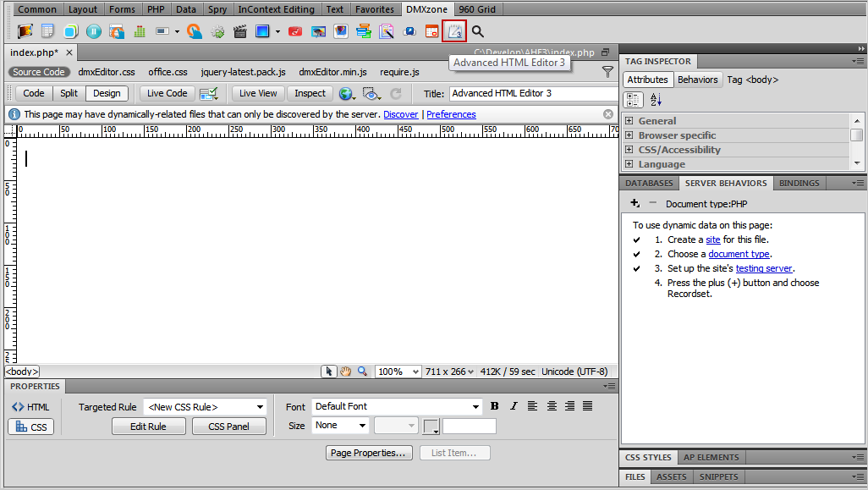Toggle Inspect mode
Viewport: 868px width, 490px height.
coord(310,94)
